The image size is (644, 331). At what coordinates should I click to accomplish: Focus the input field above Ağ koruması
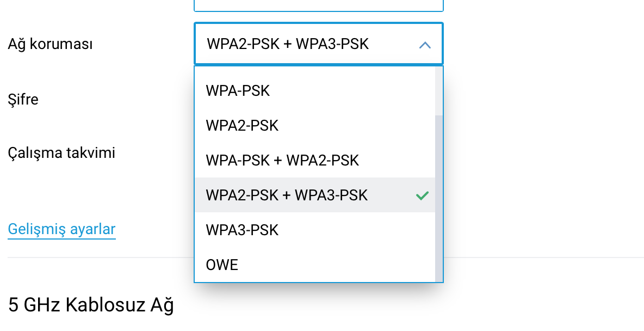319,5
